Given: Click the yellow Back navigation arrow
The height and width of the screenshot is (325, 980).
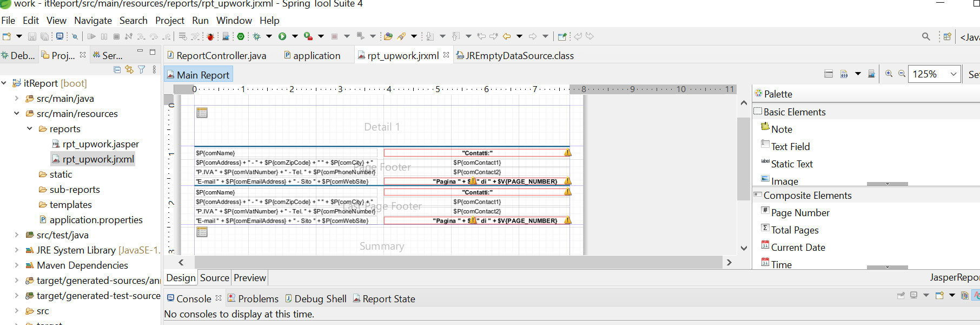Looking at the screenshot, I should [x=507, y=36].
